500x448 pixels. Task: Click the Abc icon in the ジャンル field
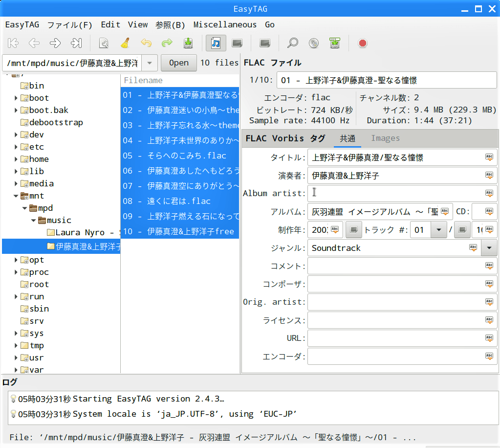click(473, 247)
